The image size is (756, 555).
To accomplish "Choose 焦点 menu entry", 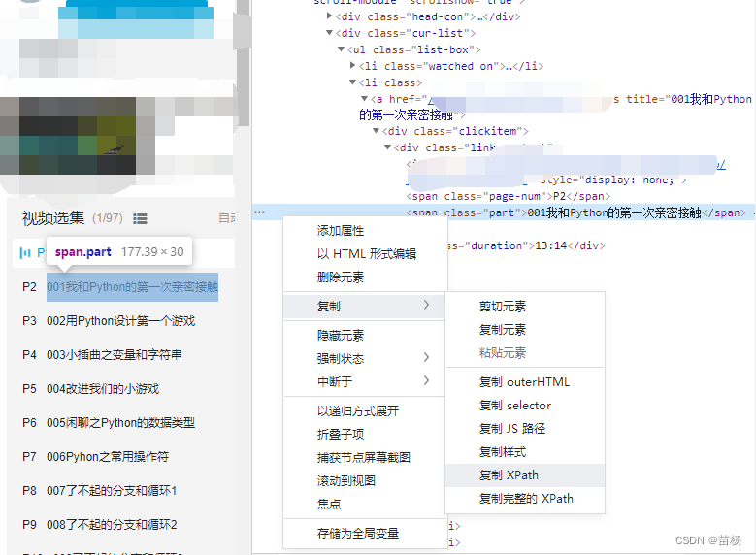I will tap(365, 504).
